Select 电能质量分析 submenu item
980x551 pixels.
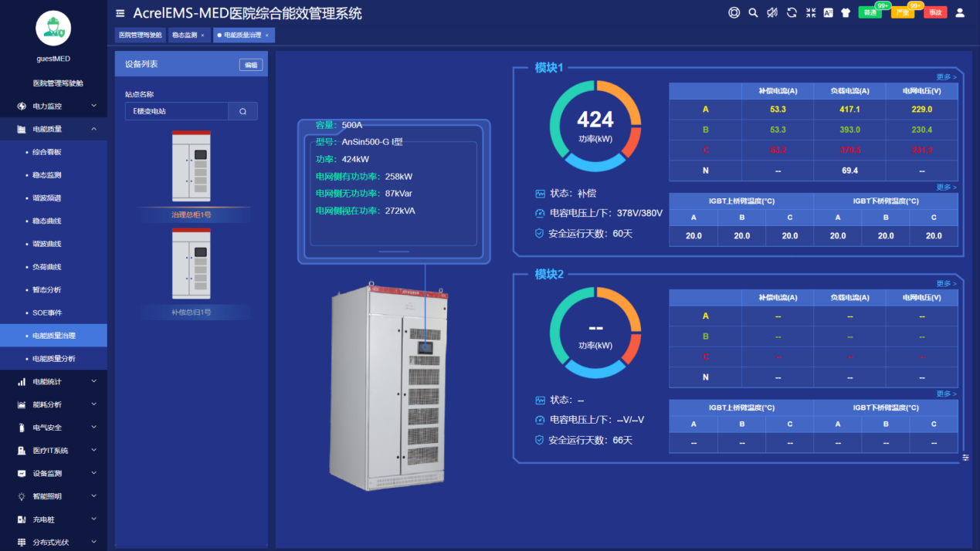click(x=53, y=359)
